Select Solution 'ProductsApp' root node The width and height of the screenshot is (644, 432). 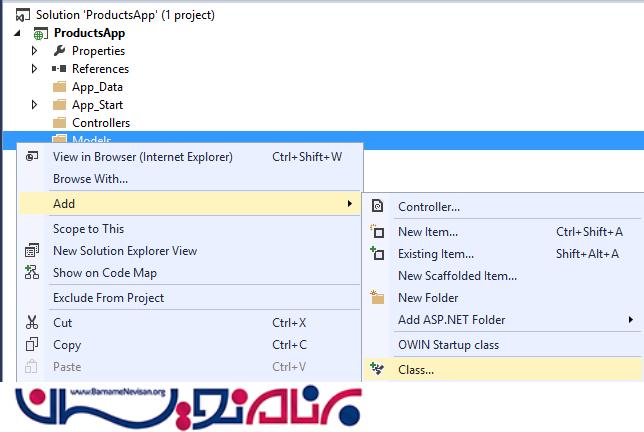click(124, 15)
